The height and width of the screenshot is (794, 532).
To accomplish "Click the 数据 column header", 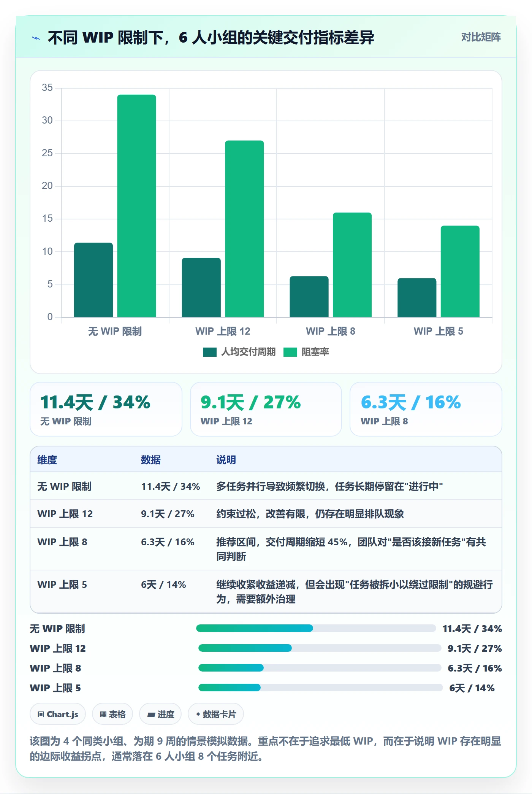I will [x=150, y=460].
